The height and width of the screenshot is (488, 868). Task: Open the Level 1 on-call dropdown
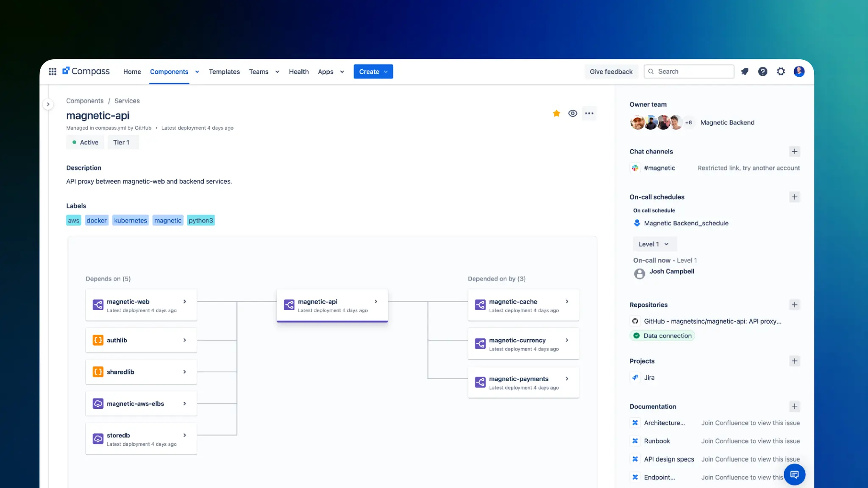coord(654,244)
